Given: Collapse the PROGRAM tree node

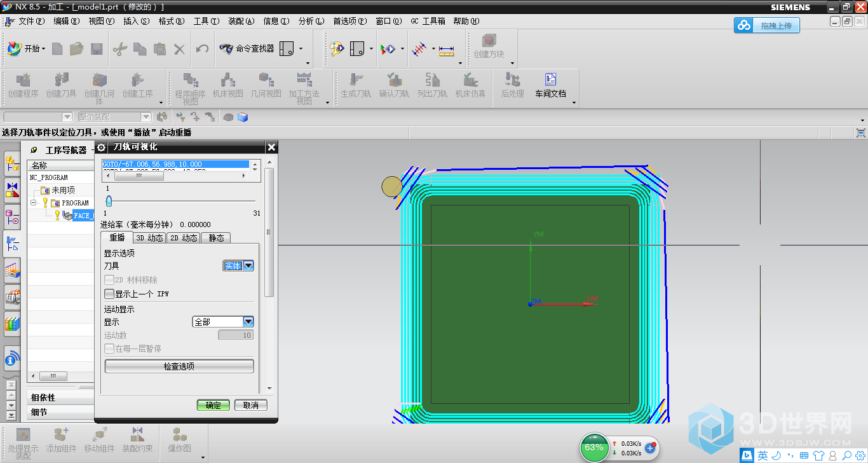Looking at the screenshot, I should pyautogui.click(x=34, y=203).
